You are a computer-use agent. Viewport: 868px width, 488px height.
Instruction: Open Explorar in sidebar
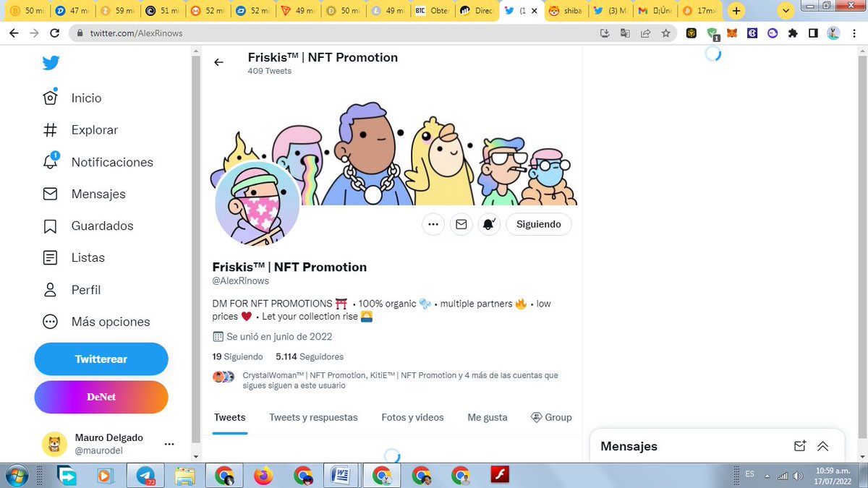80,130
